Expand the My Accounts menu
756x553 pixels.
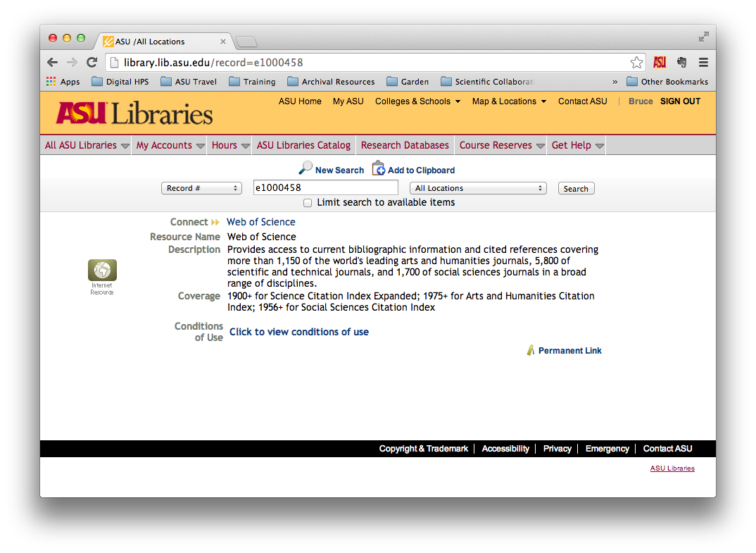coord(170,145)
